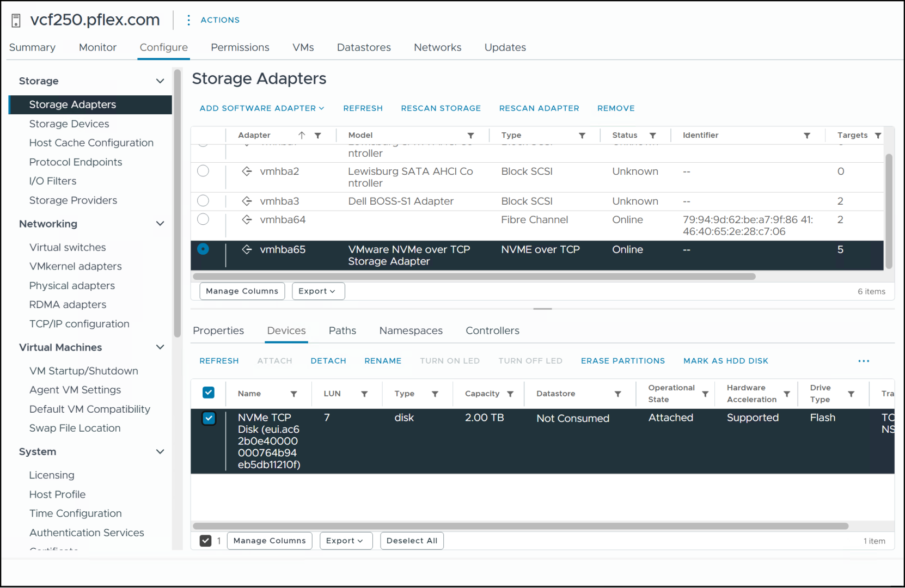Select the vmhba3 adapter radio button
The height and width of the screenshot is (588, 905).
pos(203,200)
